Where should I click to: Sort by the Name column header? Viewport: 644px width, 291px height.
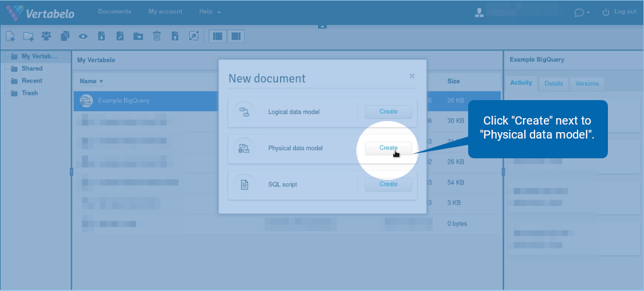pos(91,81)
